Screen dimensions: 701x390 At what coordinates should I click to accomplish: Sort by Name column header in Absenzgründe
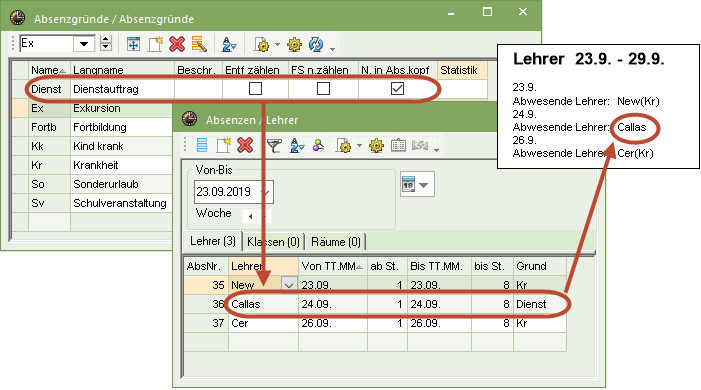click(x=48, y=70)
